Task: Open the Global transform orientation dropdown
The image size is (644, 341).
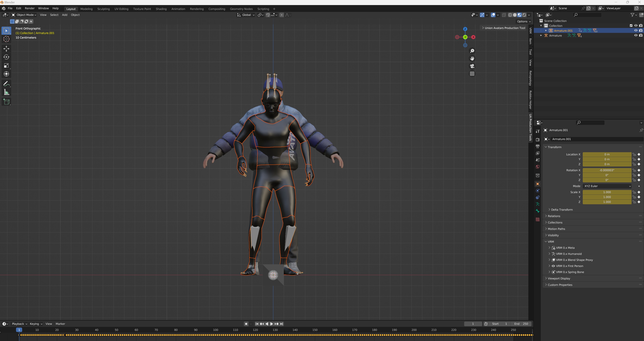Action: pos(246,15)
